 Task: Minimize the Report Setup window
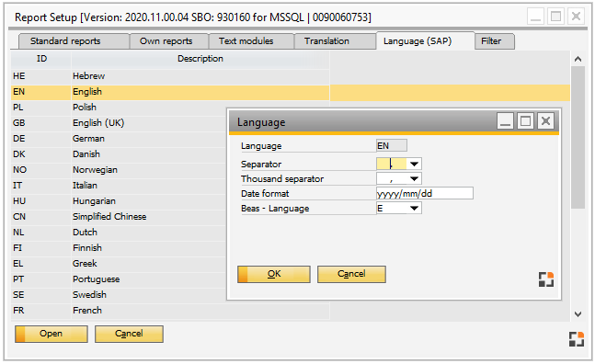pos(535,17)
